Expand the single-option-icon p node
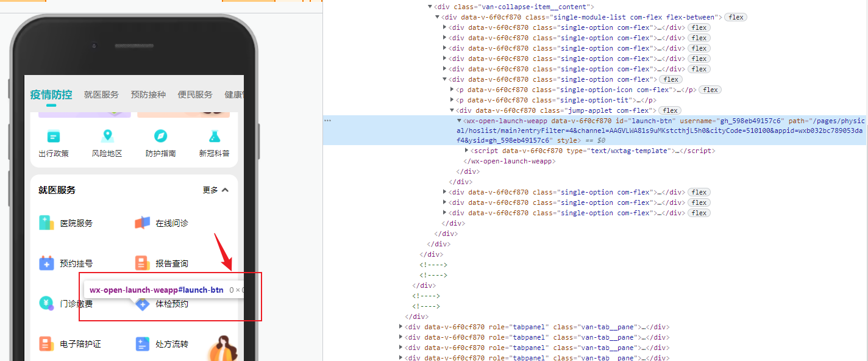 pos(452,90)
